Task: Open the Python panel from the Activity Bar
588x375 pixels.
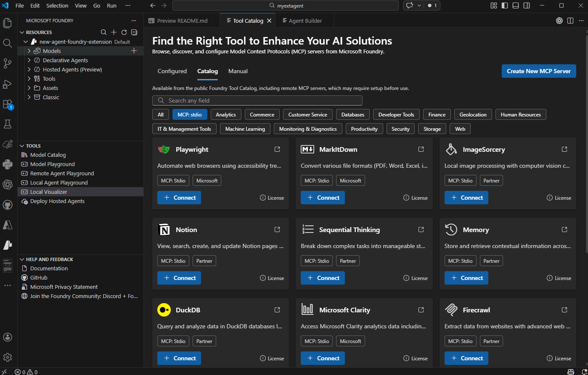Action: tap(7, 164)
